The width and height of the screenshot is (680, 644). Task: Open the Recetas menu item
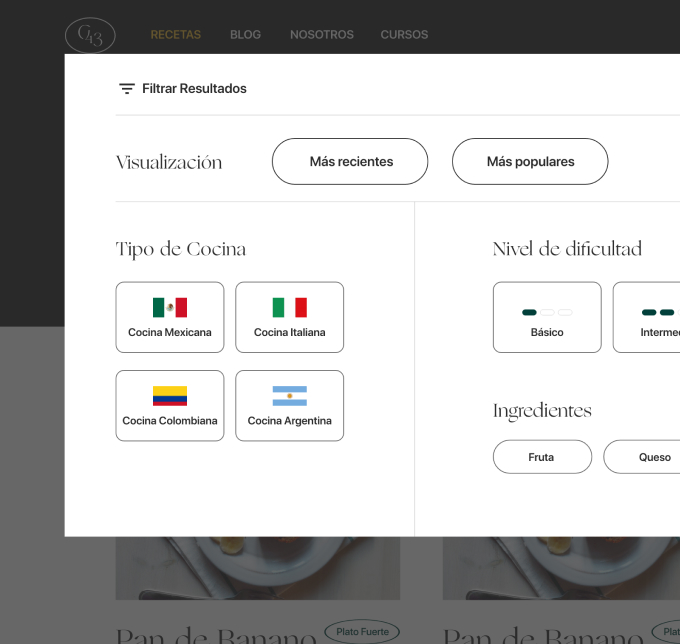coord(176,35)
